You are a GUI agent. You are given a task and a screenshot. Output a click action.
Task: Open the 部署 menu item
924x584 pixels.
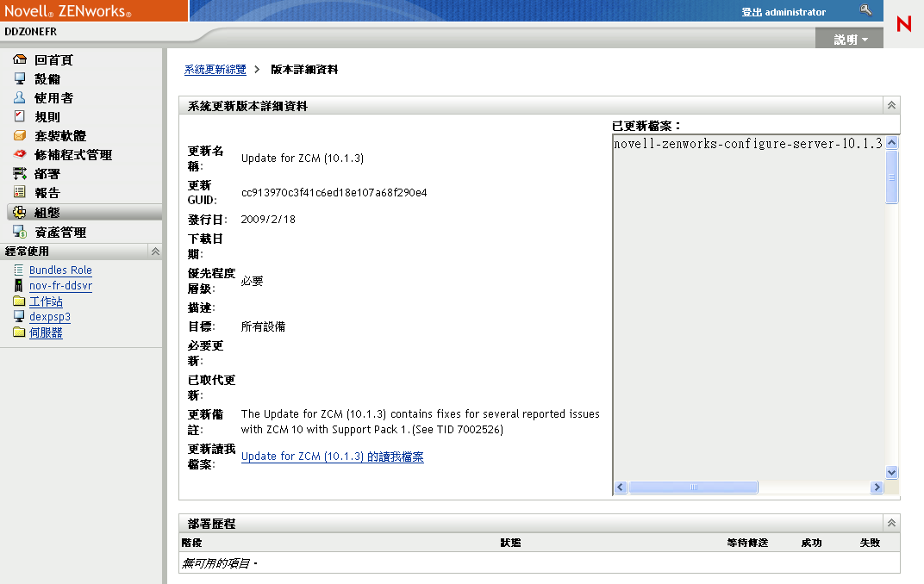coord(47,174)
